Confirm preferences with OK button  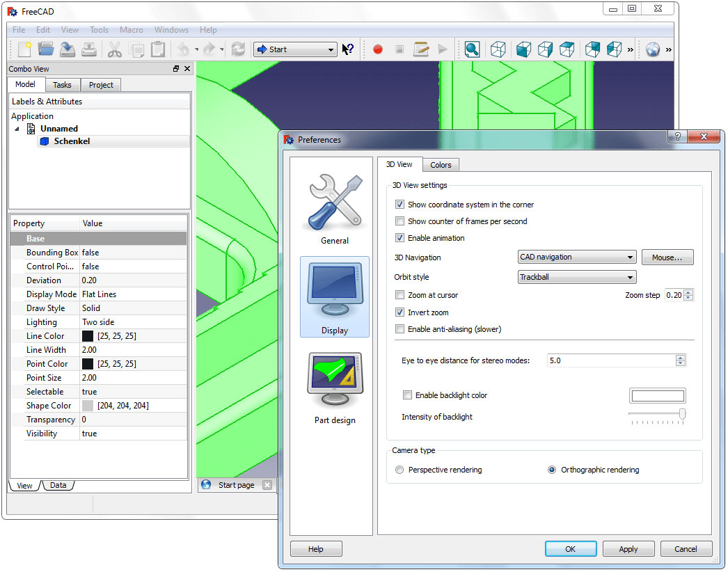click(x=571, y=549)
